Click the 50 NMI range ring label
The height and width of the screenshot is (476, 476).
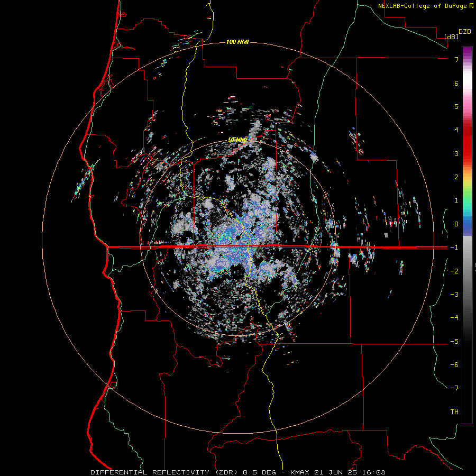pyautogui.click(x=237, y=140)
